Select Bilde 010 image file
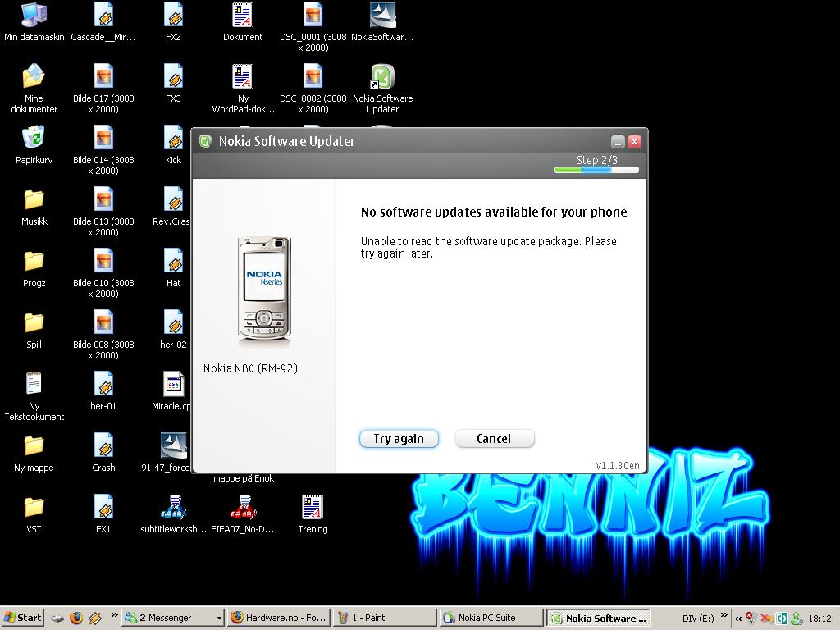This screenshot has width=840, height=630. [103, 274]
